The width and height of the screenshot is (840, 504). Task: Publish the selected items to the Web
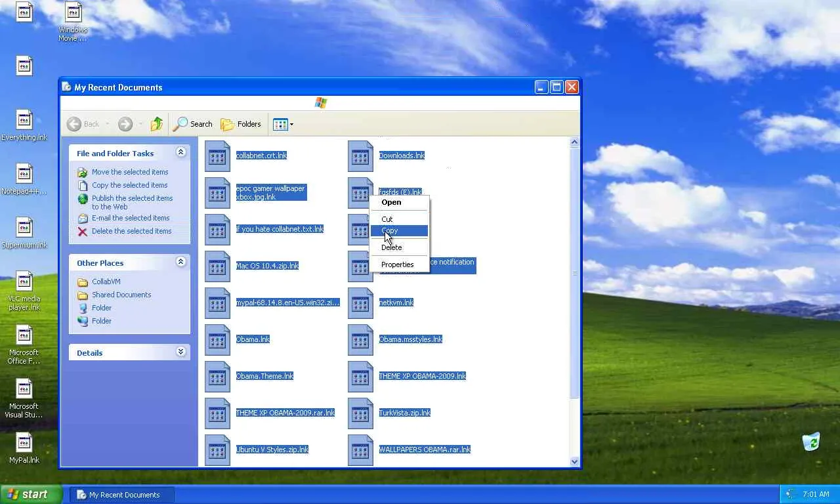click(132, 202)
